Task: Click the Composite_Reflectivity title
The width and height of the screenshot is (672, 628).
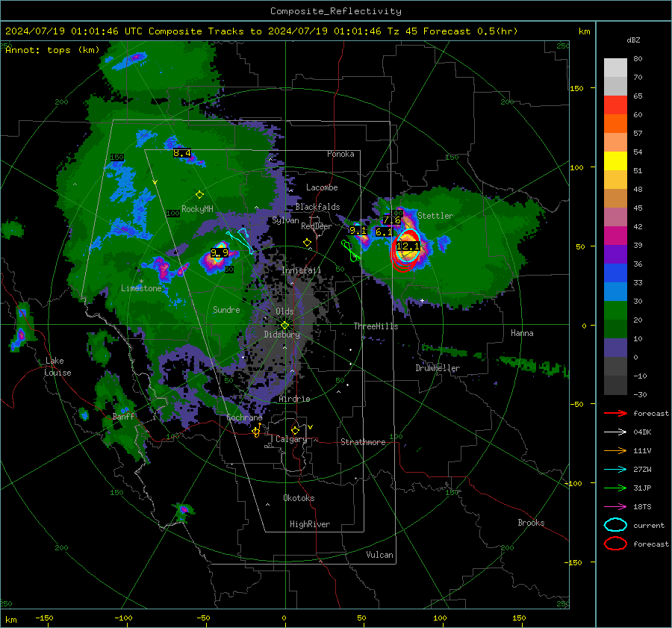Action: pyautogui.click(x=336, y=11)
